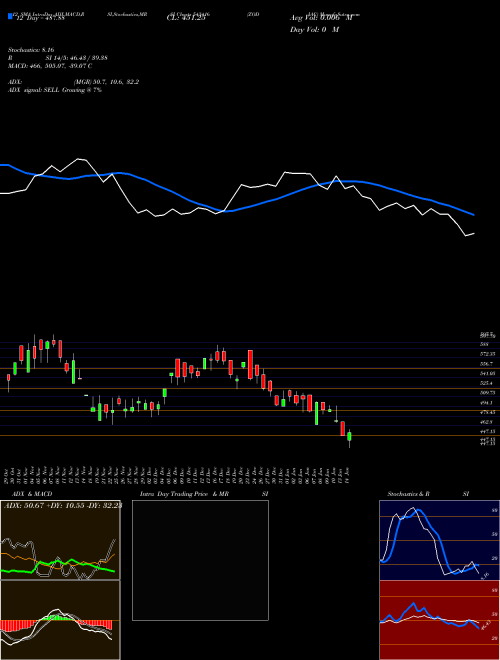Click the 556.7 price axis label
The height and width of the screenshot is (660, 500).
coord(487,364)
